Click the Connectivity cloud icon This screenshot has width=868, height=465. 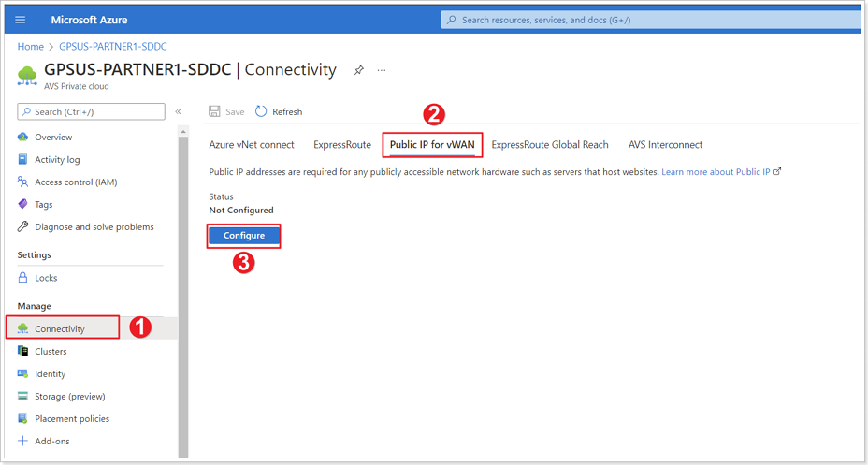[x=22, y=328]
